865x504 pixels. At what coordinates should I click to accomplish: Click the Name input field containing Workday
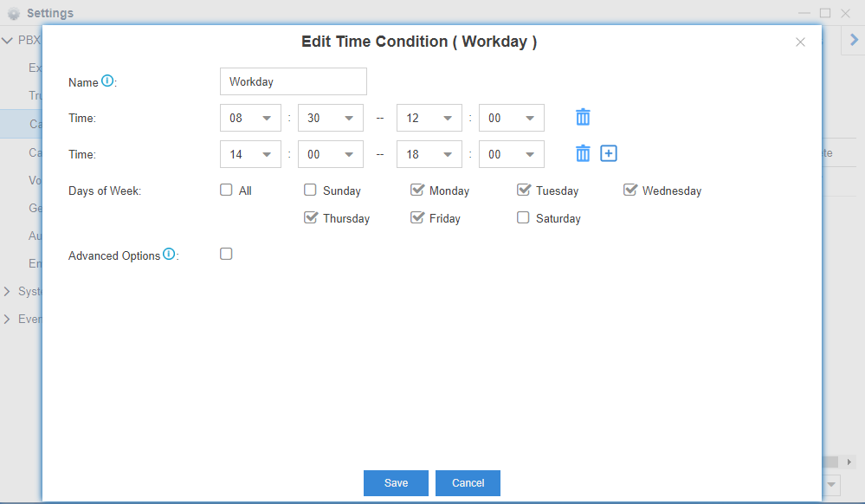(x=294, y=81)
